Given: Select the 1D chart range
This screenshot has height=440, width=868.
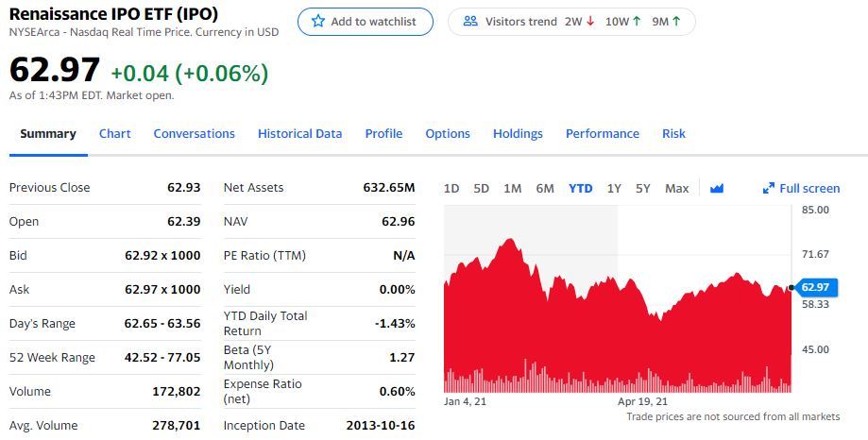Looking at the screenshot, I should click(x=451, y=189).
